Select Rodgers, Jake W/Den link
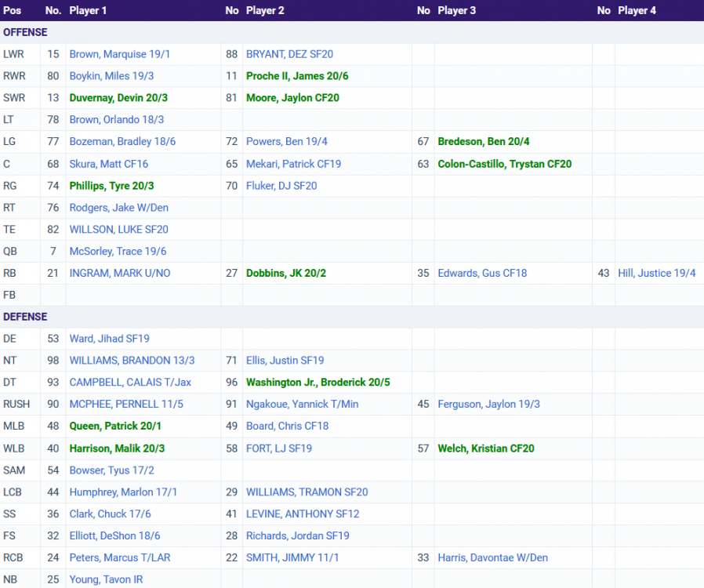This screenshot has height=588, width=704. pyautogui.click(x=119, y=208)
